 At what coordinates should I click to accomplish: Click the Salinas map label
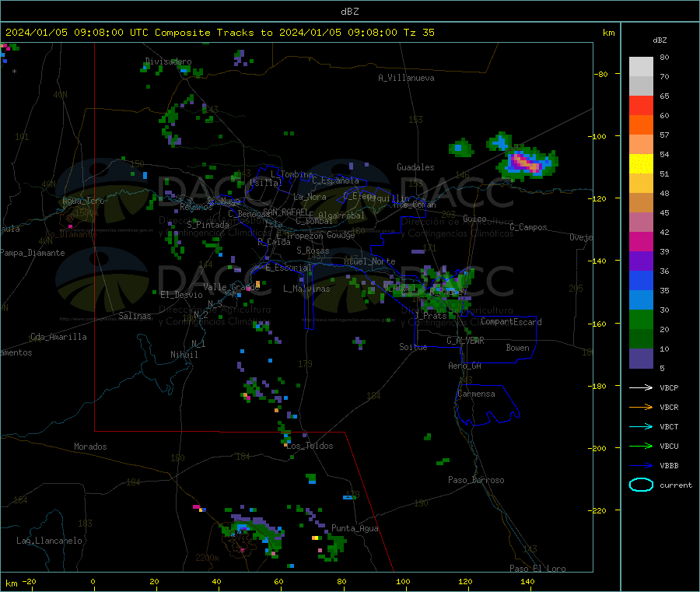135,316
